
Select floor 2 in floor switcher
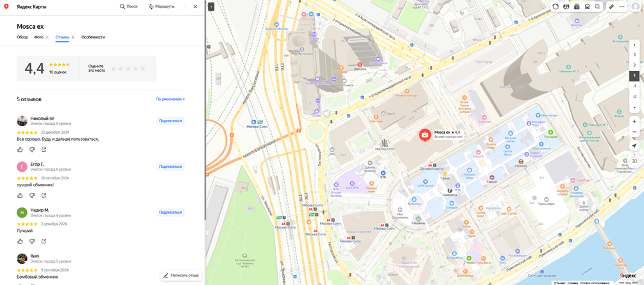click(x=634, y=65)
